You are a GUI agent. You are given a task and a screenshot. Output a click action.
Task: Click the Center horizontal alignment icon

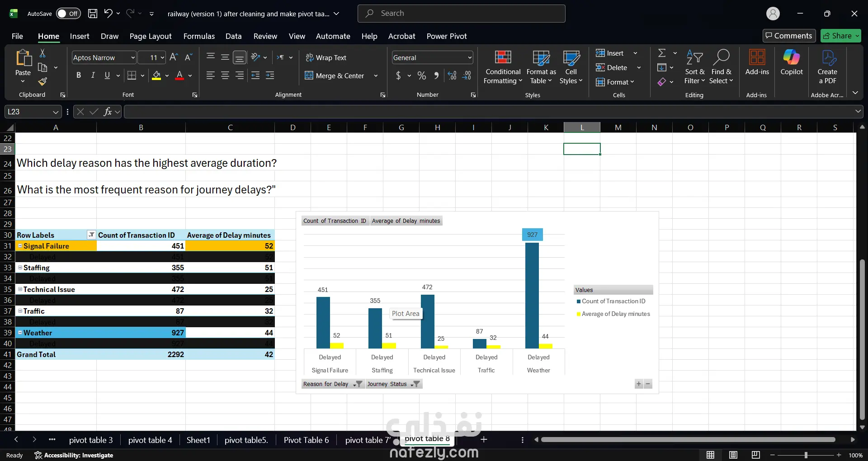[x=225, y=75]
